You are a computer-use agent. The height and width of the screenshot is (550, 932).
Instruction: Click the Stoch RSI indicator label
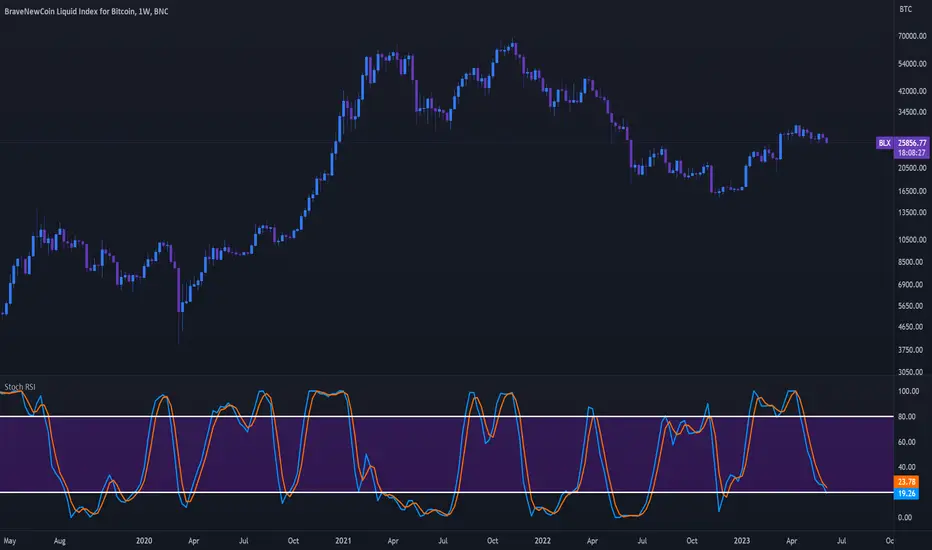(x=20, y=387)
